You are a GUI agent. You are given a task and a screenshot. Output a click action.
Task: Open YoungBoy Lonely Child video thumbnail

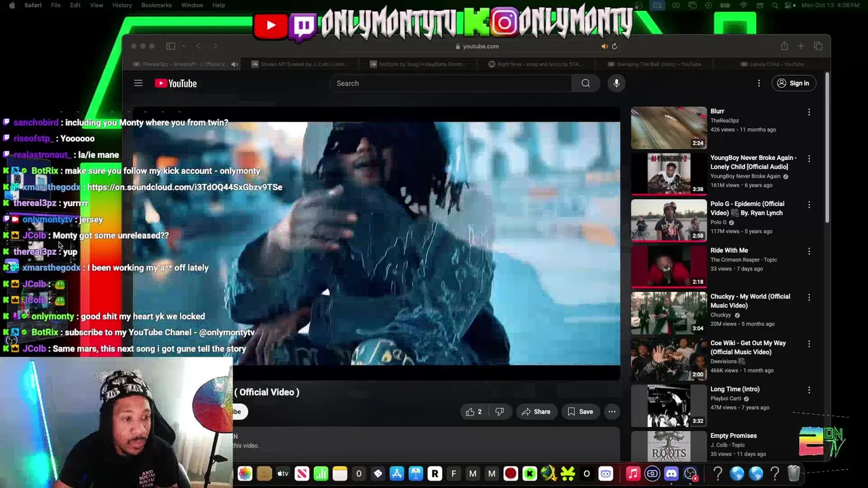pyautogui.click(x=669, y=174)
